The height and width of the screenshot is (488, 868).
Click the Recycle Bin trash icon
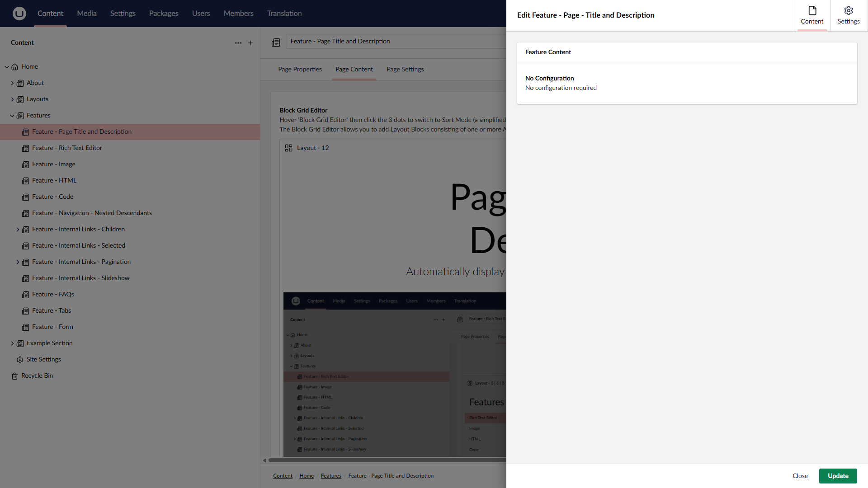(14, 376)
